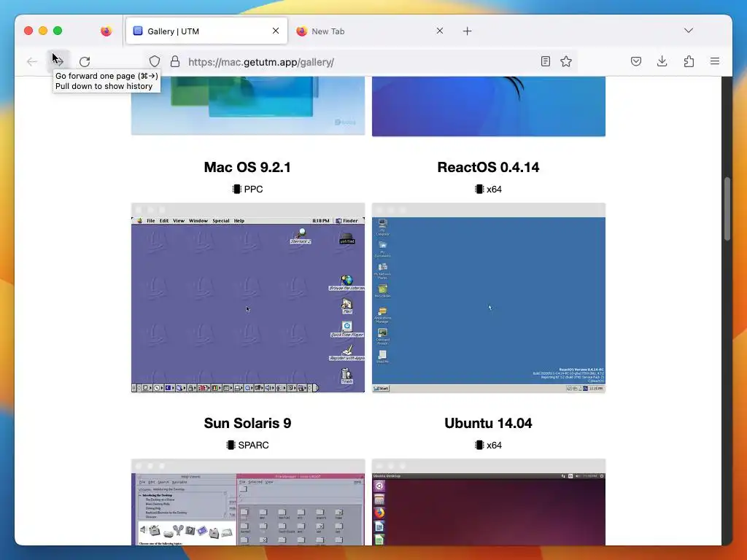Image resolution: width=747 pixels, height=560 pixels.
Task: Open the Pocket save icon
Action: tap(636, 61)
